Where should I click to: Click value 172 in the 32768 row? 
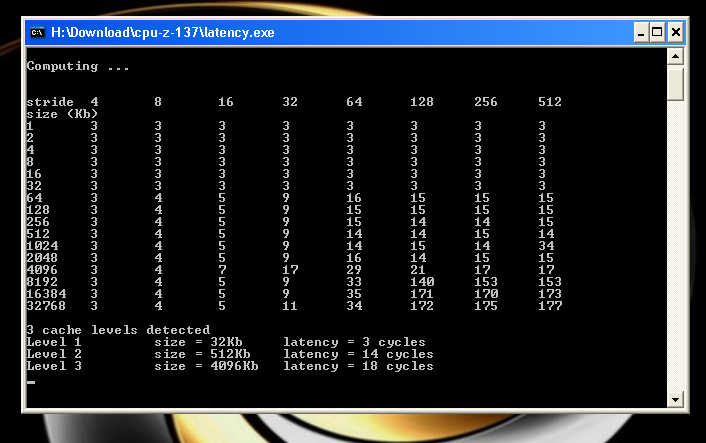(422, 306)
